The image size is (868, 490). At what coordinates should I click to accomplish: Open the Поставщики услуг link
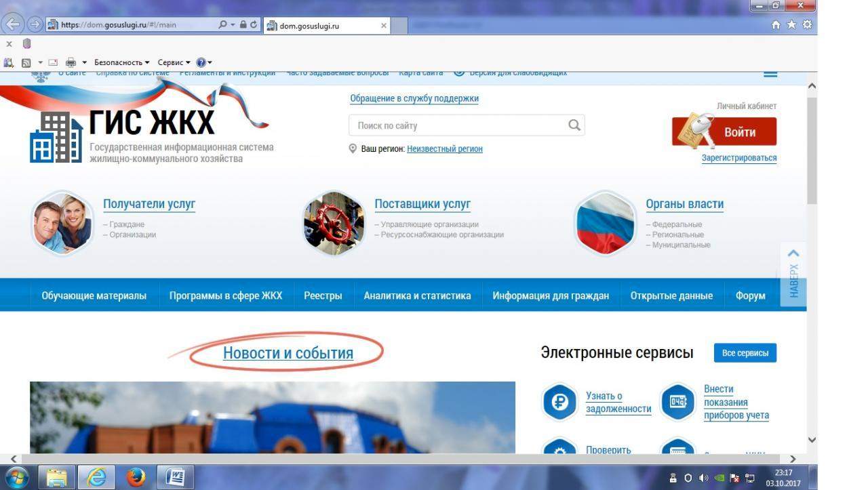422,204
